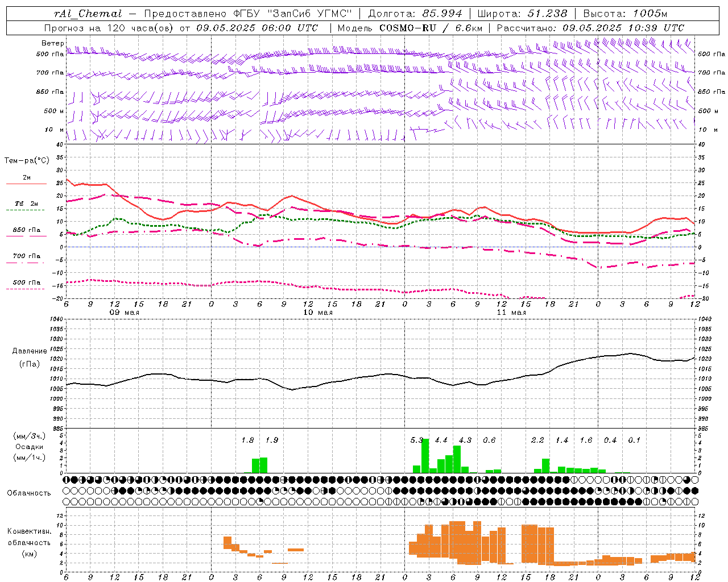Click the station title 'rAl_Chemal'
Screen dimensions: 728x582
pos(88,13)
